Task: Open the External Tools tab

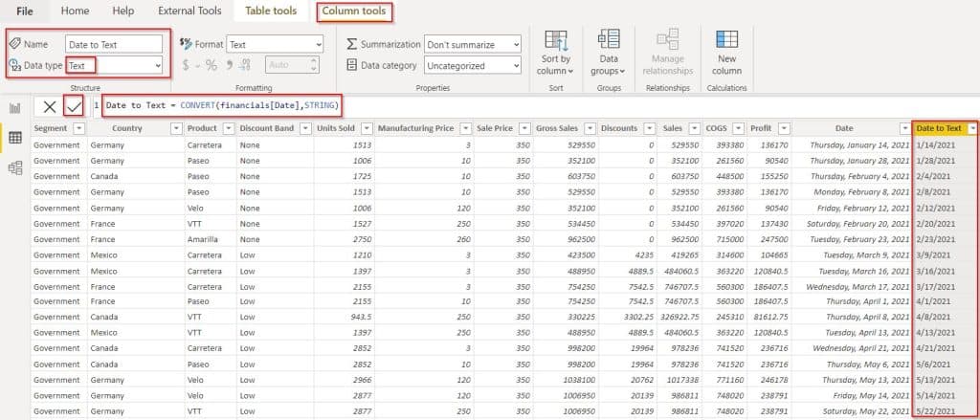Action: [x=190, y=11]
